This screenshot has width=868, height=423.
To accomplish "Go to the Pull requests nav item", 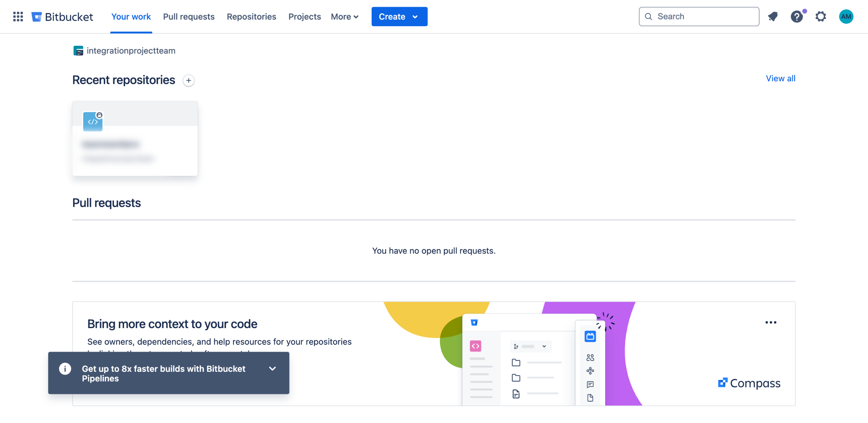I will pos(189,16).
